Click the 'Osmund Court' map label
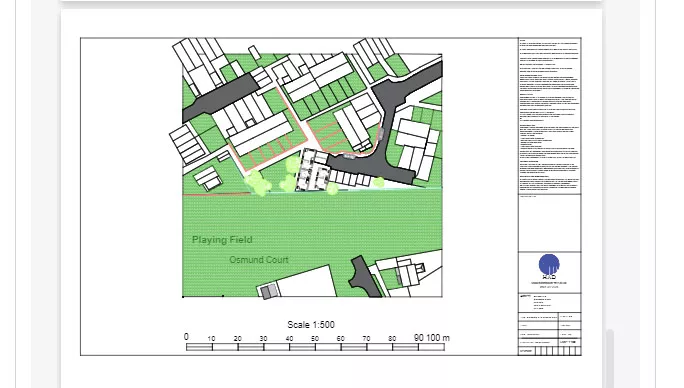This screenshot has width=684, height=388. pyautogui.click(x=259, y=260)
